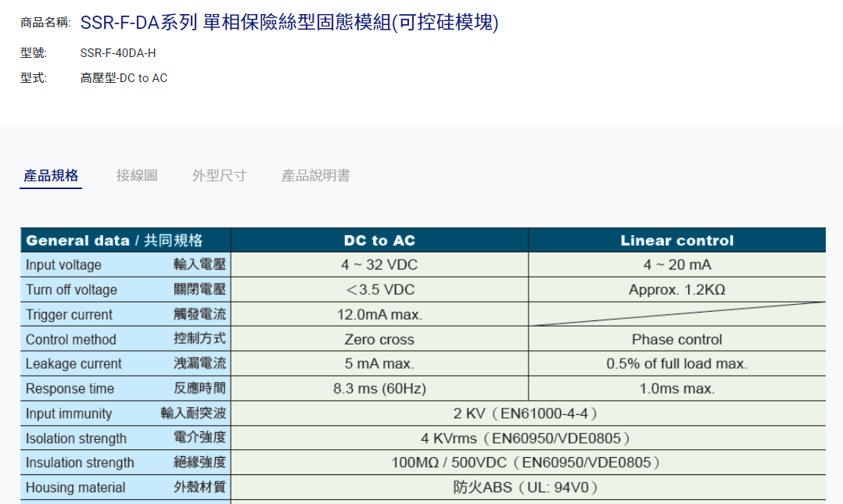This screenshot has width=843, height=504.
Task: Click the Phase control cell
Action: 676,340
